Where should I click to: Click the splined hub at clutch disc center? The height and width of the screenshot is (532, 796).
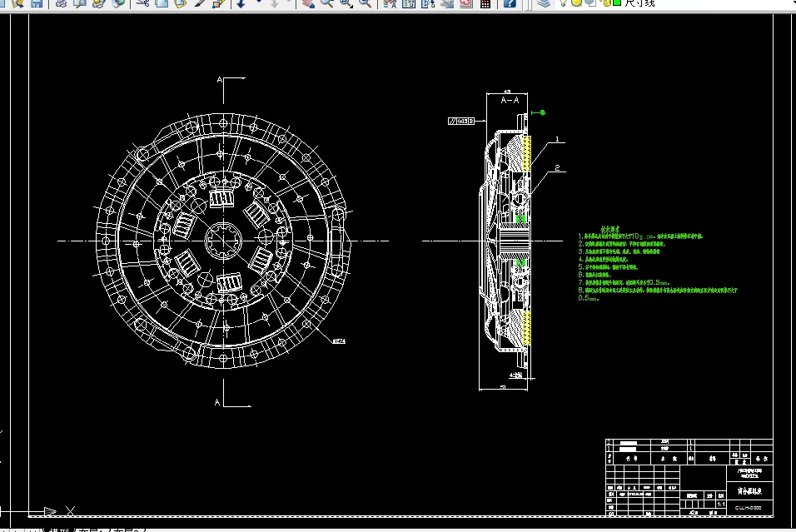(x=223, y=241)
